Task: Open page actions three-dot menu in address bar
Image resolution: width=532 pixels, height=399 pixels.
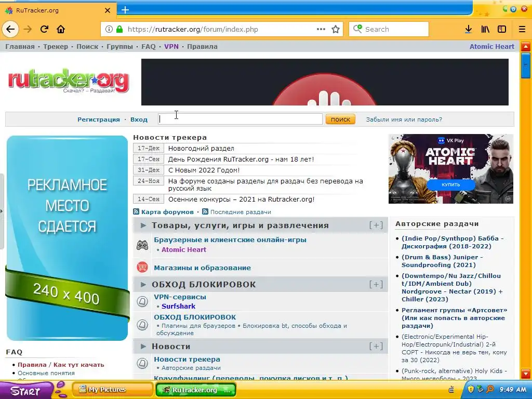Action: point(321,29)
